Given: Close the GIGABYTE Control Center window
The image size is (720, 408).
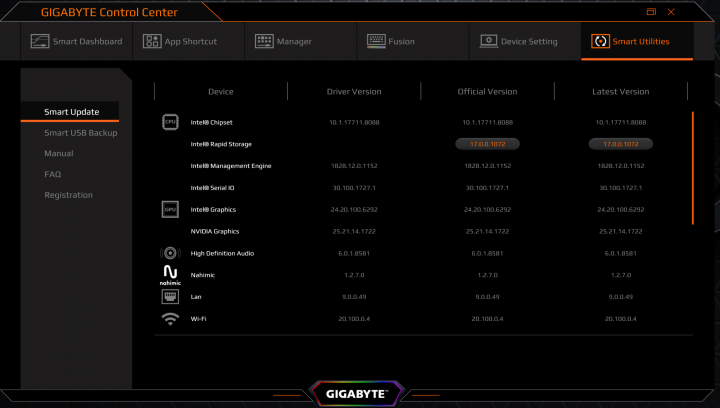Looking at the screenshot, I should pos(671,12).
